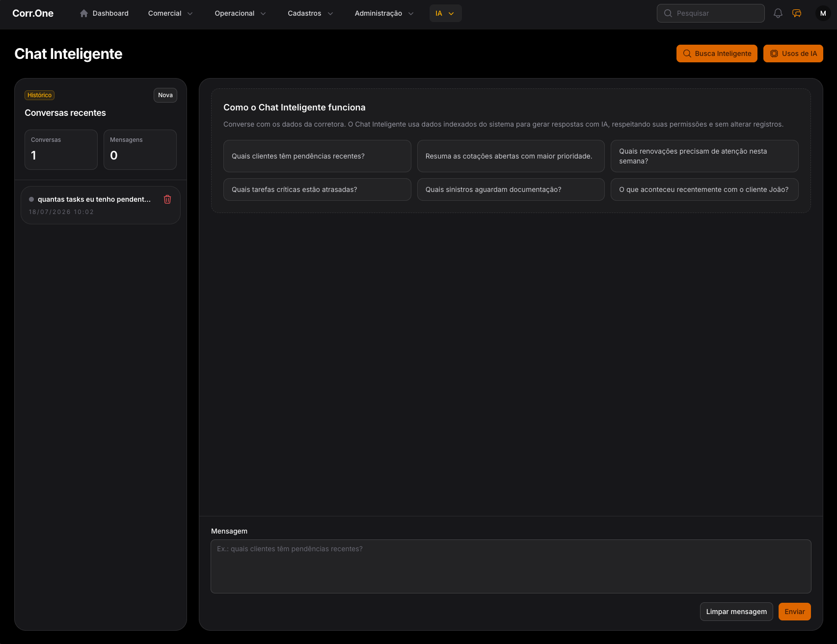This screenshot has width=837, height=644.
Task: Click the orange chat bubble icon
Action: (797, 13)
